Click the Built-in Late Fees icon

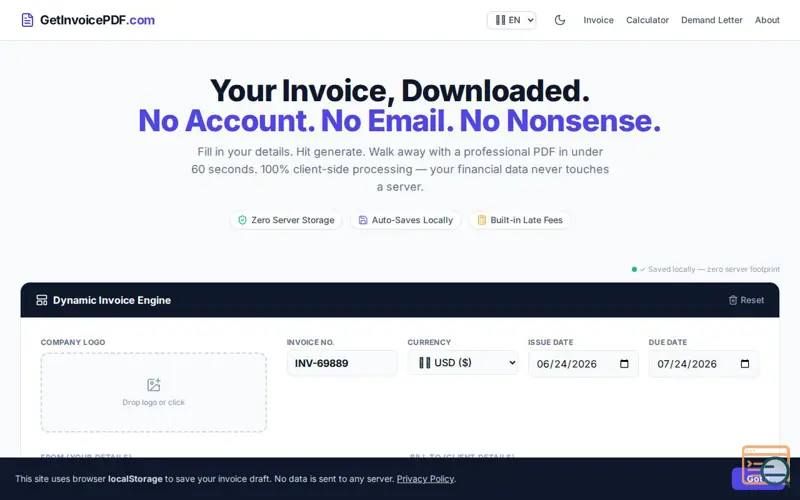point(481,220)
